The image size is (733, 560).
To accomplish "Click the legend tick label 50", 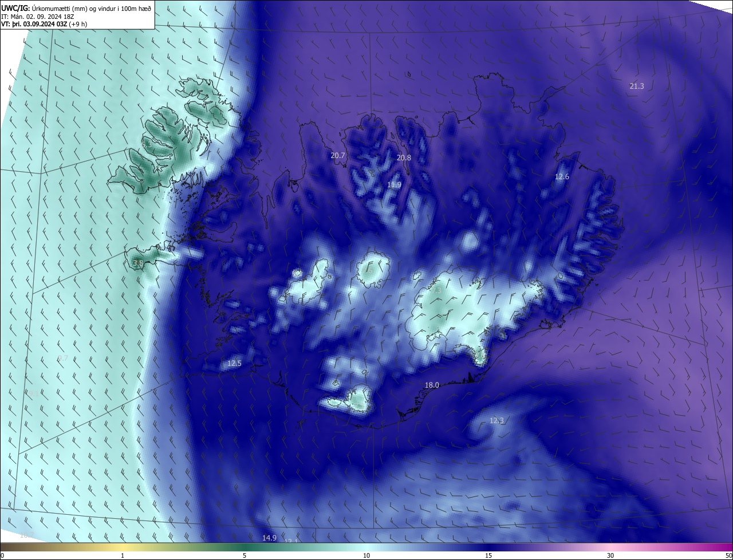I will pos(728,555).
